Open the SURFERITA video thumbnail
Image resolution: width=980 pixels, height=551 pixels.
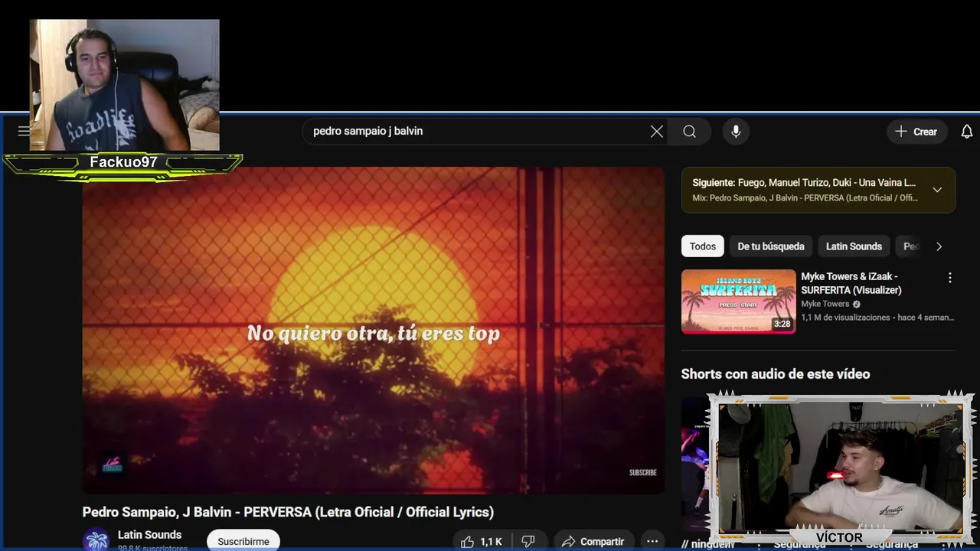[x=739, y=302]
